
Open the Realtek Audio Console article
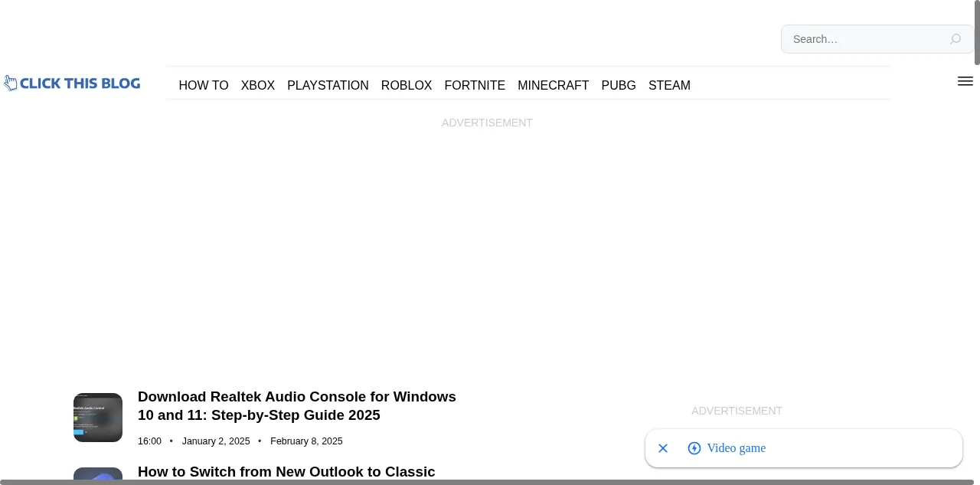(x=297, y=406)
